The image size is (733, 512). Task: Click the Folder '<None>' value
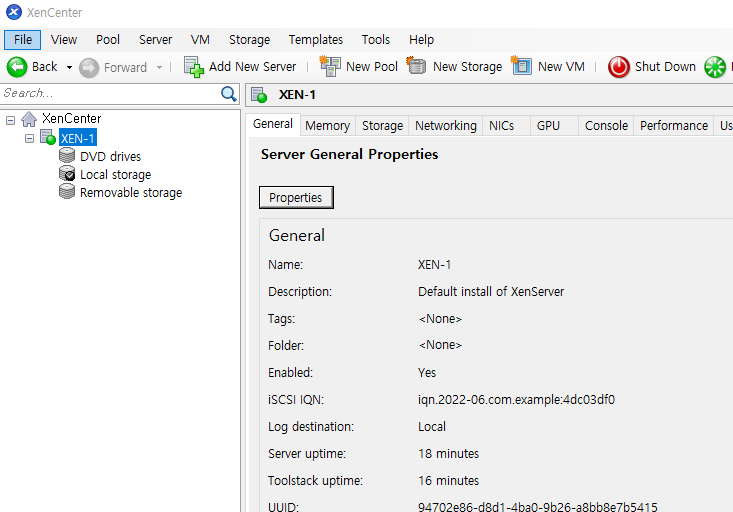(440, 345)
